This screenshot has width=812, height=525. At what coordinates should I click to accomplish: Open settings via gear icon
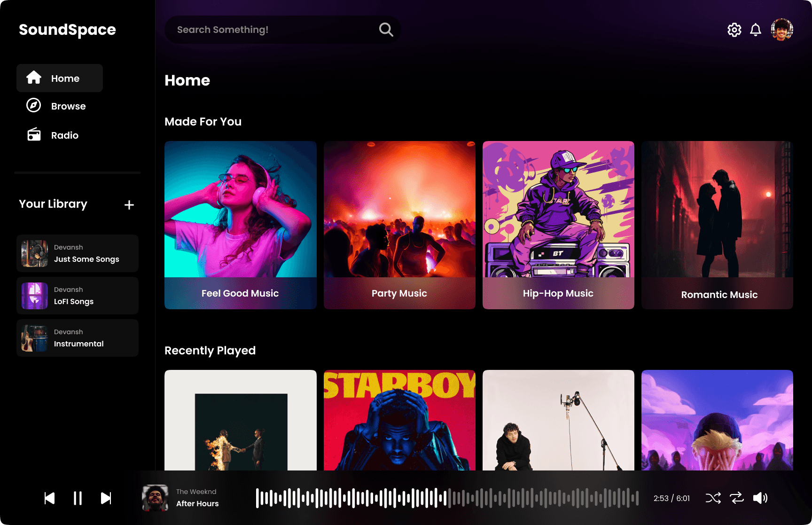[734, 30]
